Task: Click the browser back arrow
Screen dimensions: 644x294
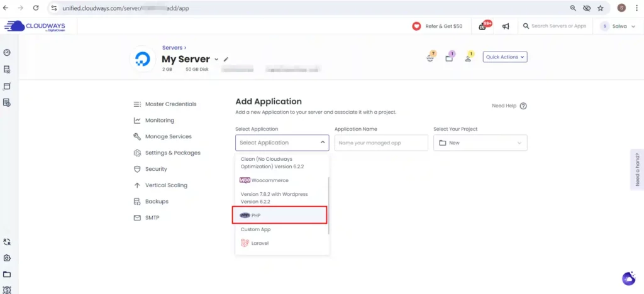Action: coord(6,8)
